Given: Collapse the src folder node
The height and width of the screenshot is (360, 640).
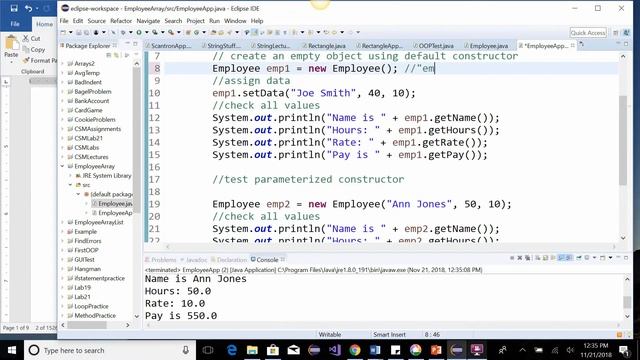Looking at the screenshot, I should (x=70, y=185).
